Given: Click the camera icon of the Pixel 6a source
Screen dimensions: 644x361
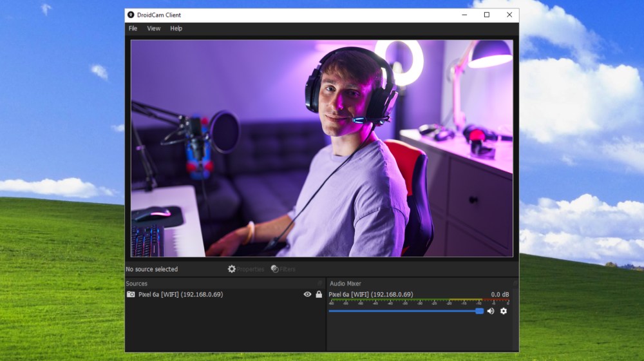Looking at the screenshot, I should tap(131, 295).
